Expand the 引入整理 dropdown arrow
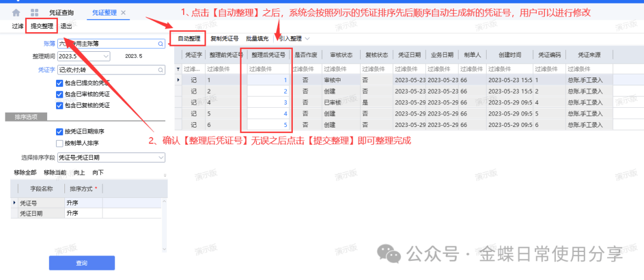The height and width of the screenshot is (280, 644). (x=308, y=39)
